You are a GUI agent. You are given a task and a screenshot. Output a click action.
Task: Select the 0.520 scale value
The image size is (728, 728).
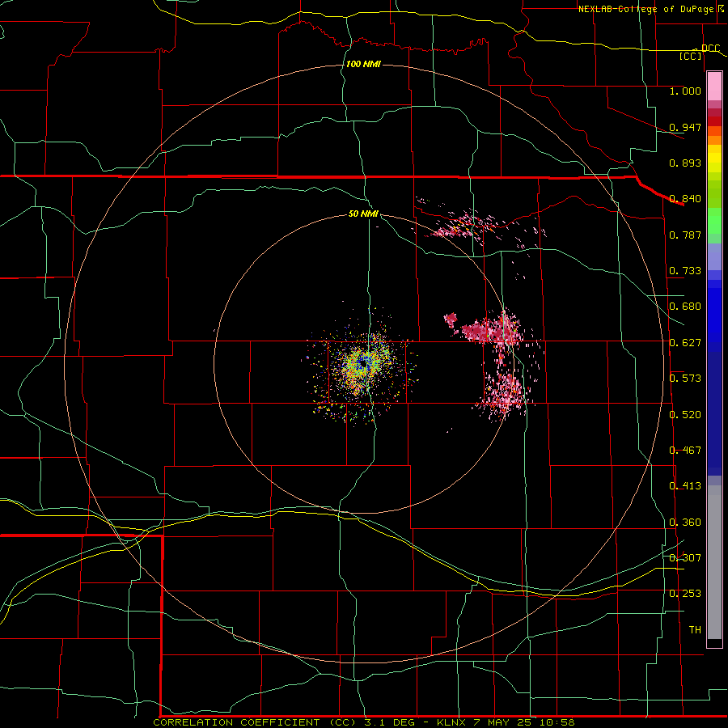point(685,415)
